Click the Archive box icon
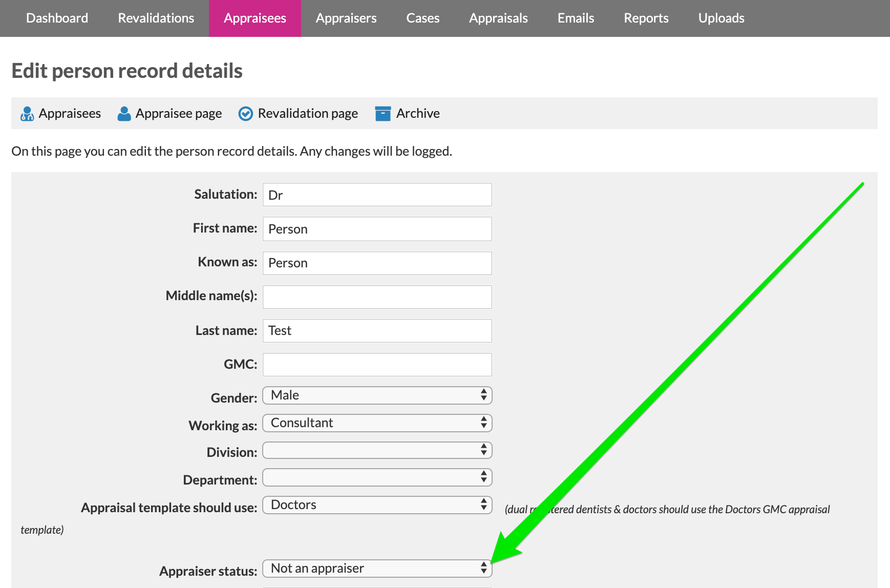Screen dimensions: 890x588 click(383, 114)
